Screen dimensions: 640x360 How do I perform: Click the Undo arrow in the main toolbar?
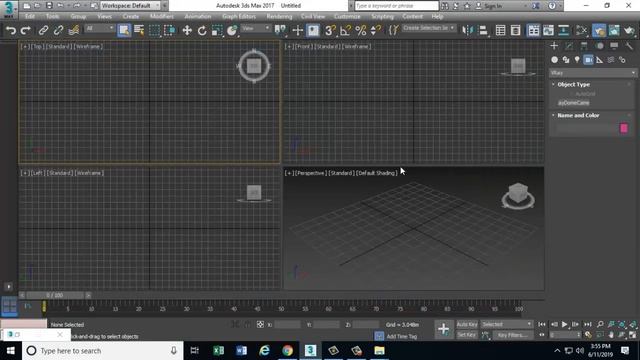11,30
